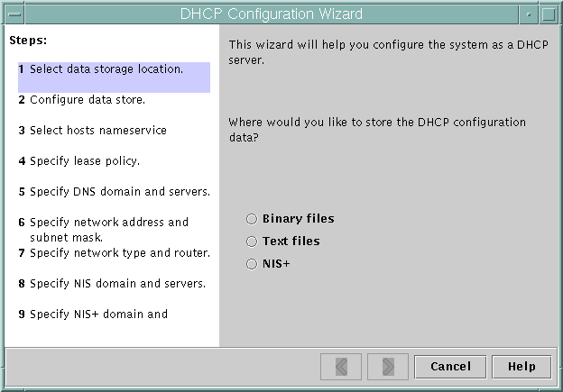Screen dimensions: 563x392
Task: Maximize the DHCP Configuration Wizard window
Action: coord(549,14)
